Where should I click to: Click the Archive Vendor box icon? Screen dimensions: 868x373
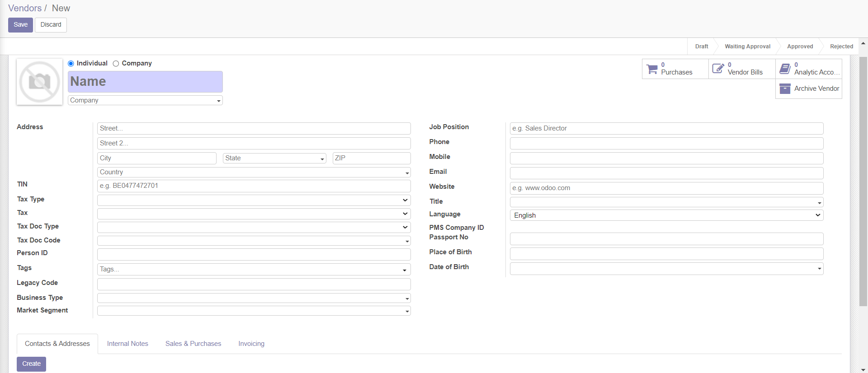pyautogui.click(x=785, y=89)
